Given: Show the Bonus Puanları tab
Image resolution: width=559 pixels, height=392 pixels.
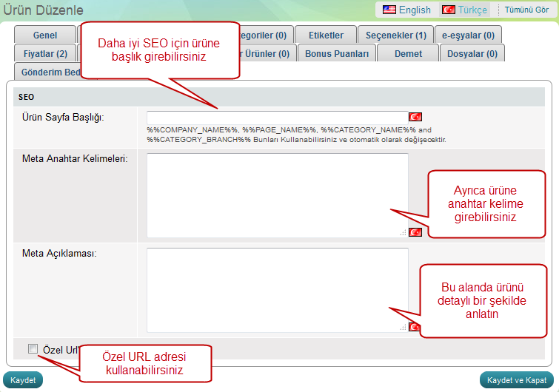Looking at the screenshot, I should (337, 53).
